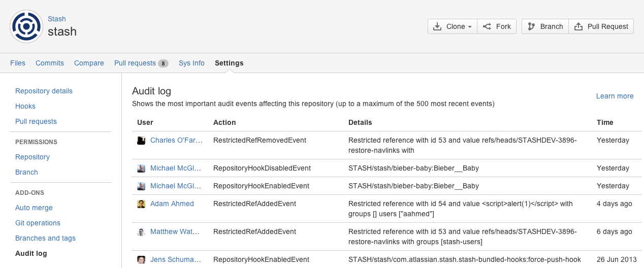Image resolution: width=644 pixels, height=268 pixels.
Task: Open Git operations add-on settings
Action: 38,223
